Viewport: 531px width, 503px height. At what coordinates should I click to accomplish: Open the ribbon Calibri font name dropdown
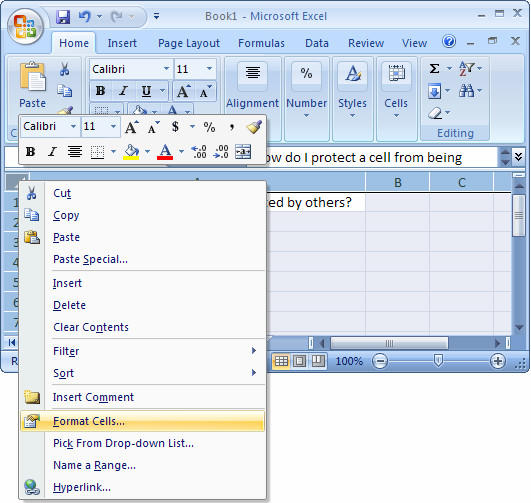coord(166,69)
